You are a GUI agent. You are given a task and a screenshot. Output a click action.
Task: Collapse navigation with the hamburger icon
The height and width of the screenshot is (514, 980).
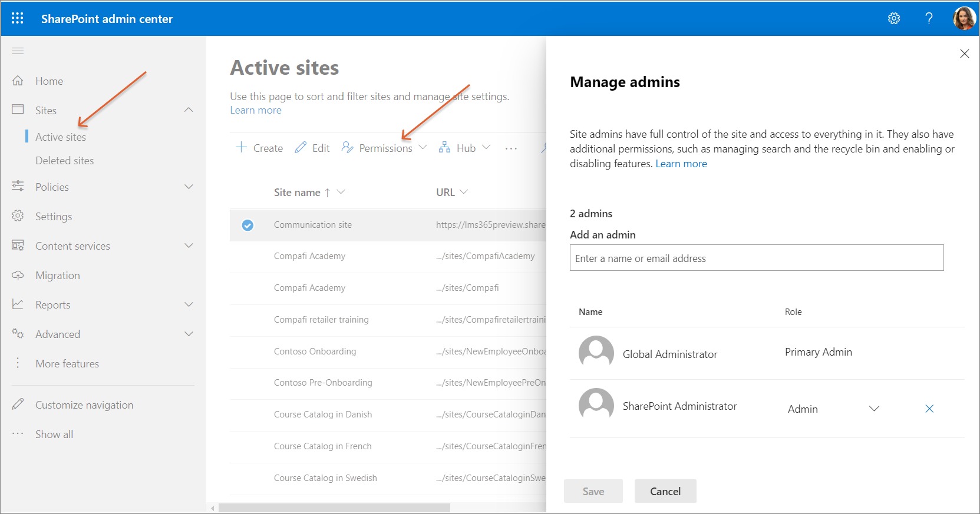pos(18,51)
